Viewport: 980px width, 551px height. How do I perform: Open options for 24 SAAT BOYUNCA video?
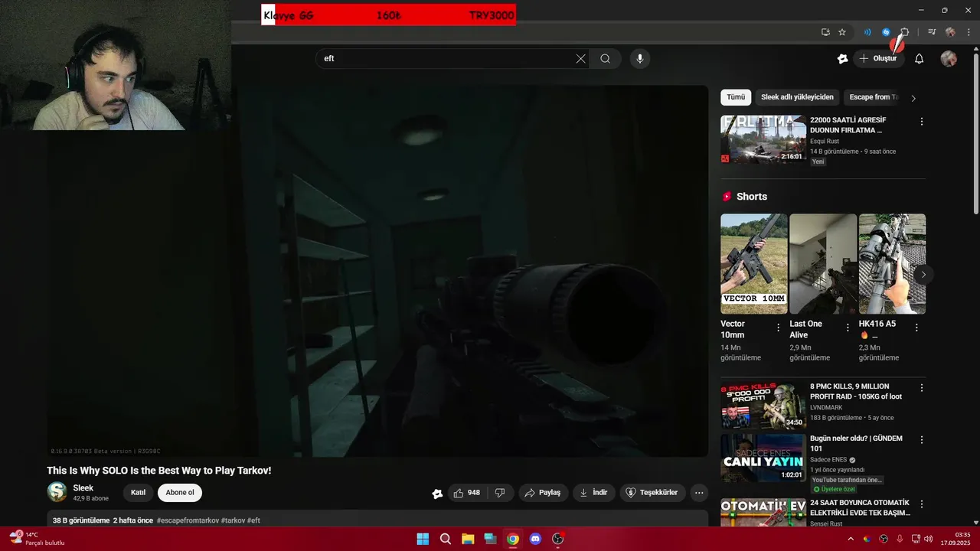coord(922,504)
